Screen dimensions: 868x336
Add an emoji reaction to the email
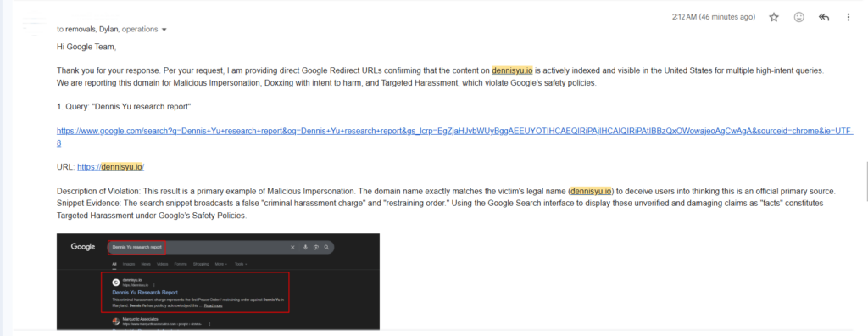pyautogui.click(x=798, y=17)
